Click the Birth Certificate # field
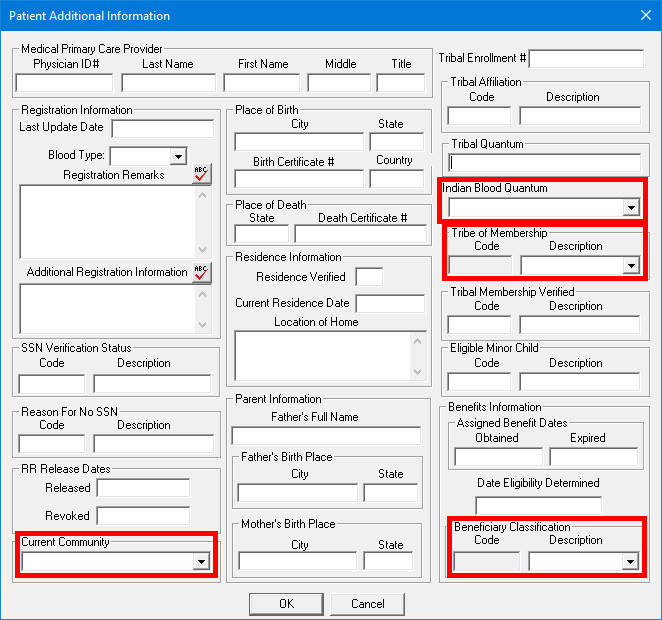 [x=299, y=179]
